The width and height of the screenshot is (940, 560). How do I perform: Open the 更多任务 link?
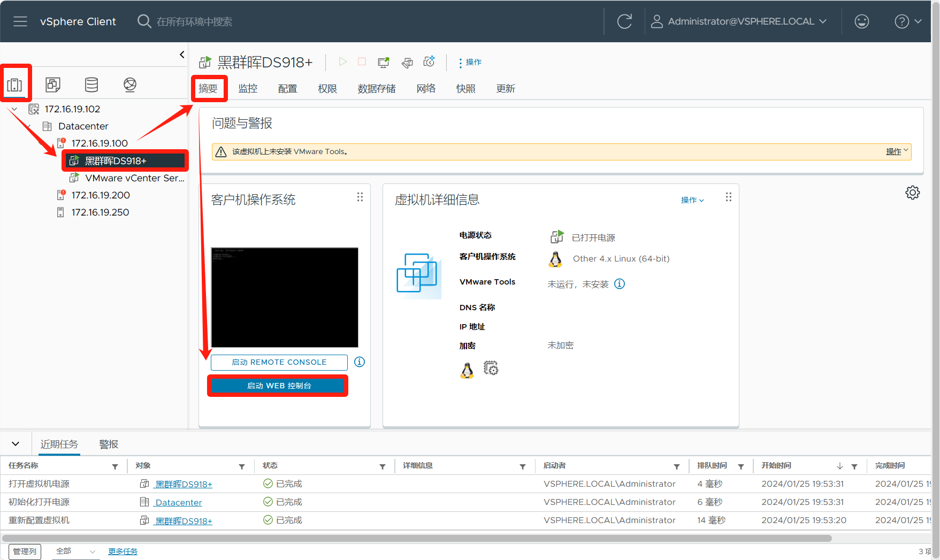click(123, 551)
